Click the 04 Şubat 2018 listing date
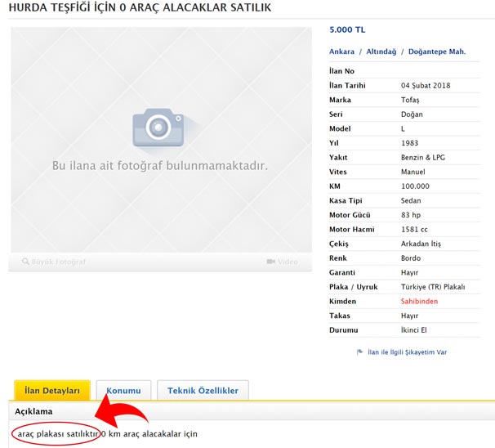The width and height of the screenshot is (495, 448). [426, 86]
